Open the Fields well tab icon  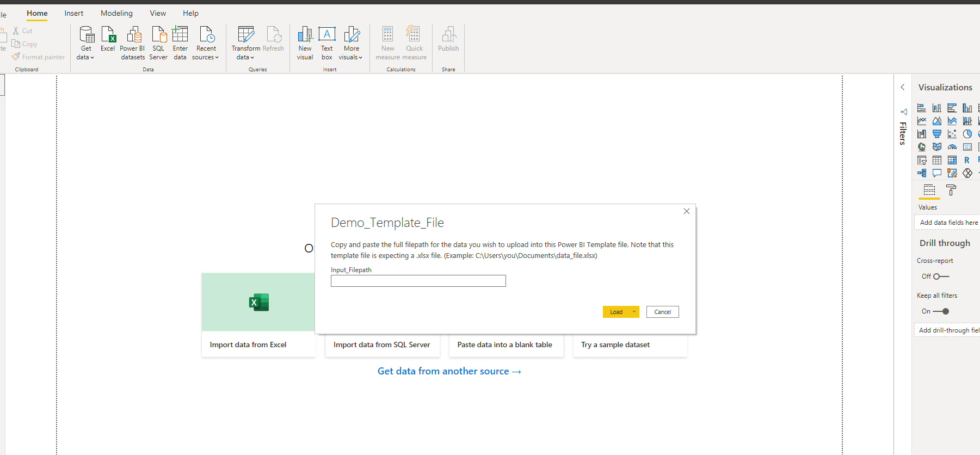pos(929,190)
